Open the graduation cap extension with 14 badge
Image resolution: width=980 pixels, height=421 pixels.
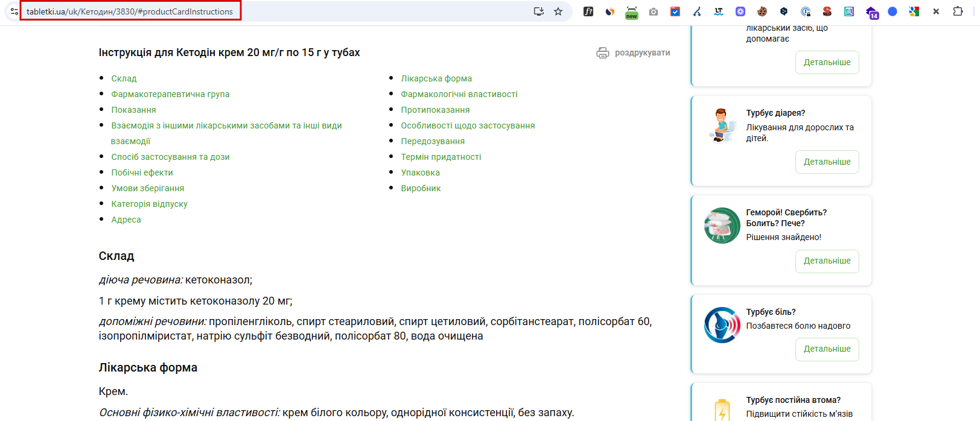pyautogui.click(x=871, y=12)
